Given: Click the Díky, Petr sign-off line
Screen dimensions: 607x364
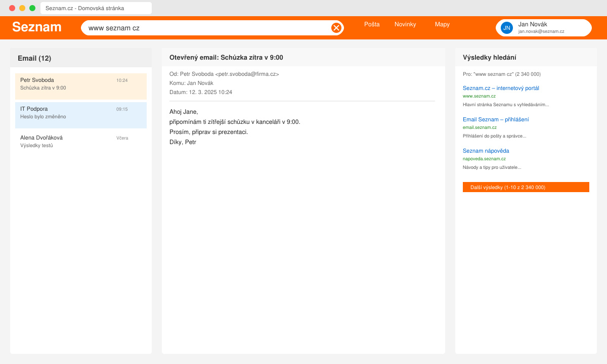Looking at the screenshot, I should (183, 142).
